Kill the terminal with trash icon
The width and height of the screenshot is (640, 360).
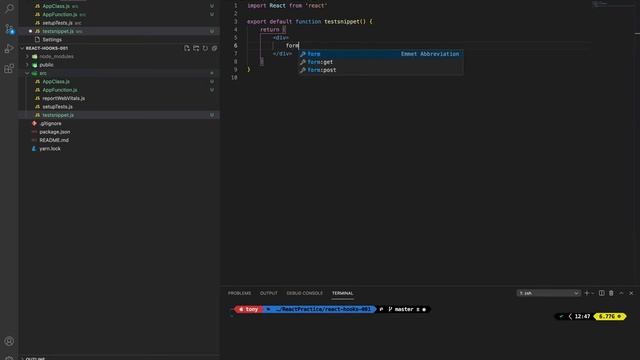click(x=611, y=293)
